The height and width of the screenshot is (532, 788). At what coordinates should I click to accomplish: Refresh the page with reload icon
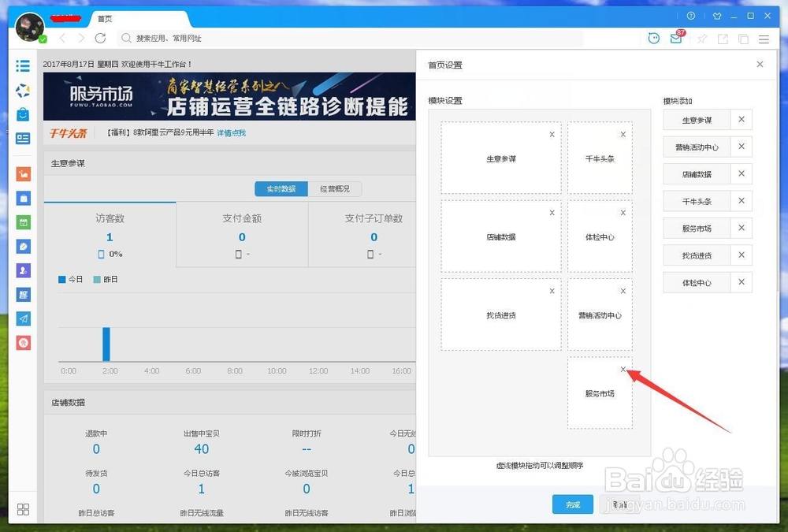[101, 38]
